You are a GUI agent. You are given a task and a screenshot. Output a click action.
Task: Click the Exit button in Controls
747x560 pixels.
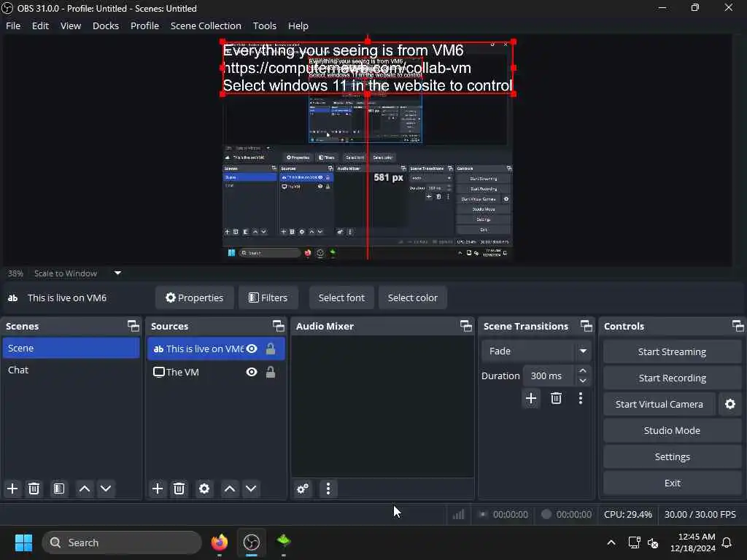pyautogui.click(x=672, y=483)
